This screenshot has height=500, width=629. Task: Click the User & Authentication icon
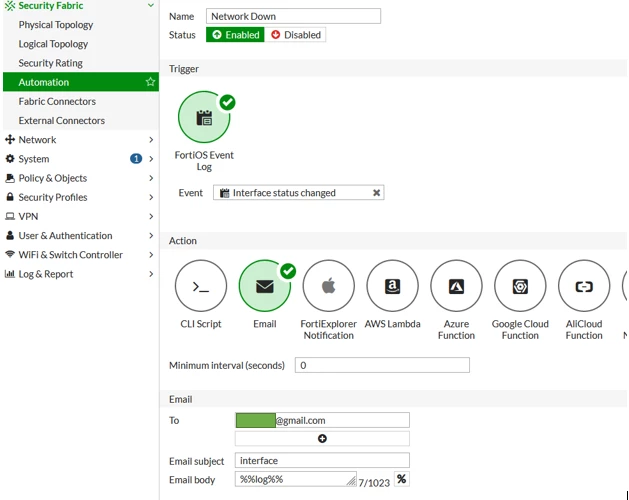point(10,235)
